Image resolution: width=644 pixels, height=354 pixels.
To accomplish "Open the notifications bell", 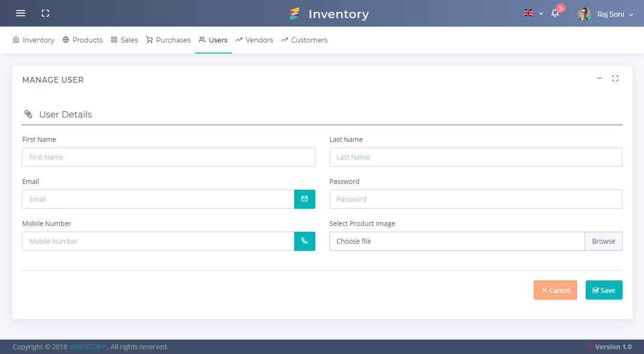I will point(555,13).
